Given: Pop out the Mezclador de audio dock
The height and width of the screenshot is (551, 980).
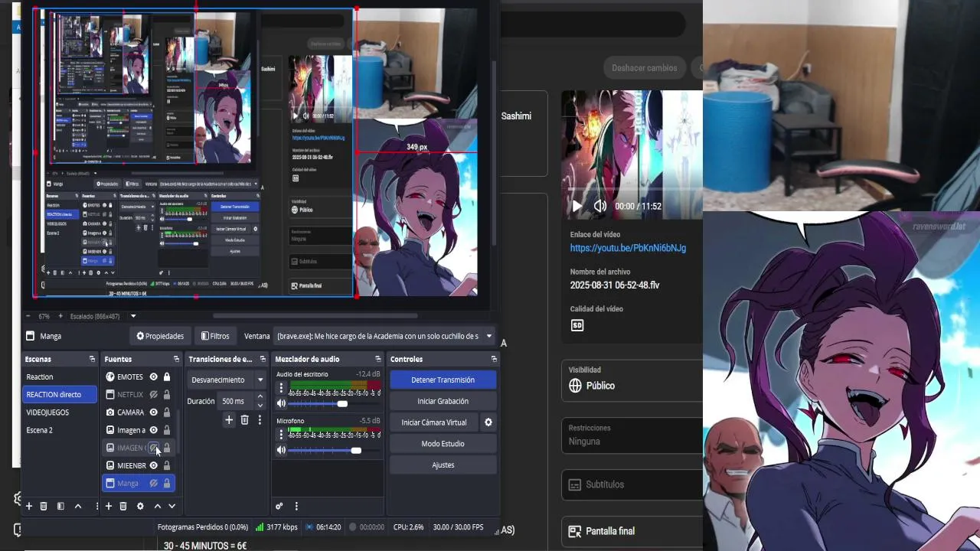Looking at the screenshot, I should 377,359.
